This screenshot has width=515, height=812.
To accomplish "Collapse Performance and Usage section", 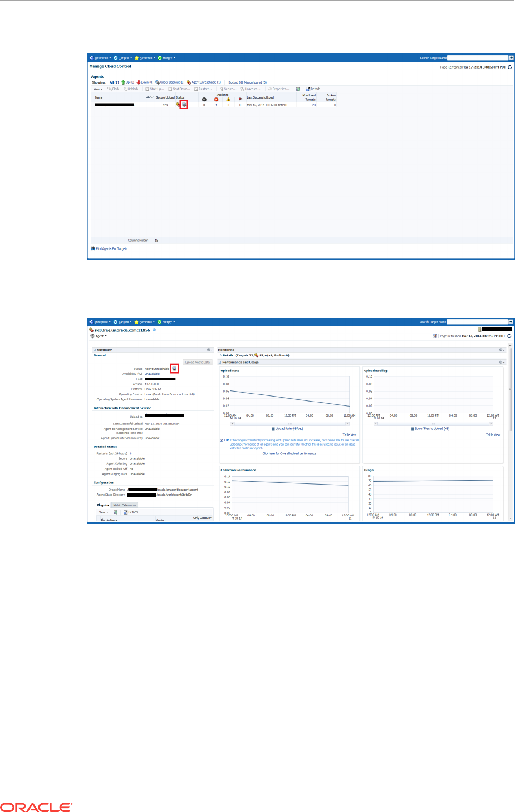I will point(220,363).
